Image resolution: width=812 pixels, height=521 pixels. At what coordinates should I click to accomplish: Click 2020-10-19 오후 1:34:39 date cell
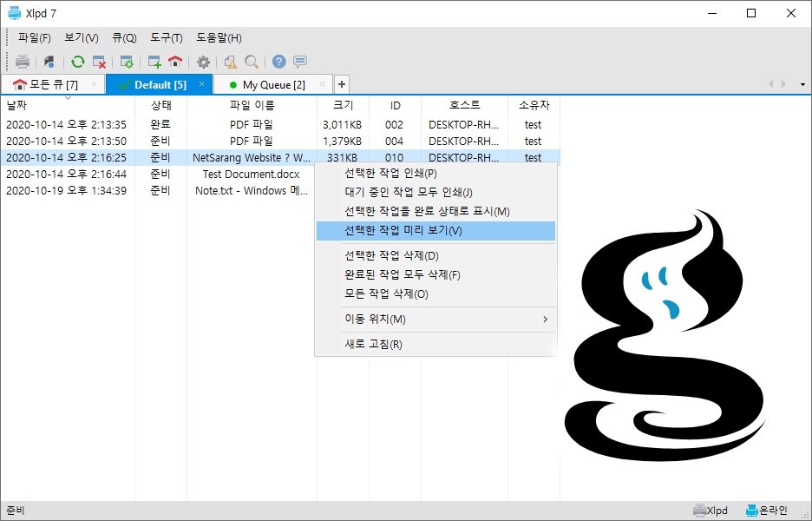[x=66, y=191]
